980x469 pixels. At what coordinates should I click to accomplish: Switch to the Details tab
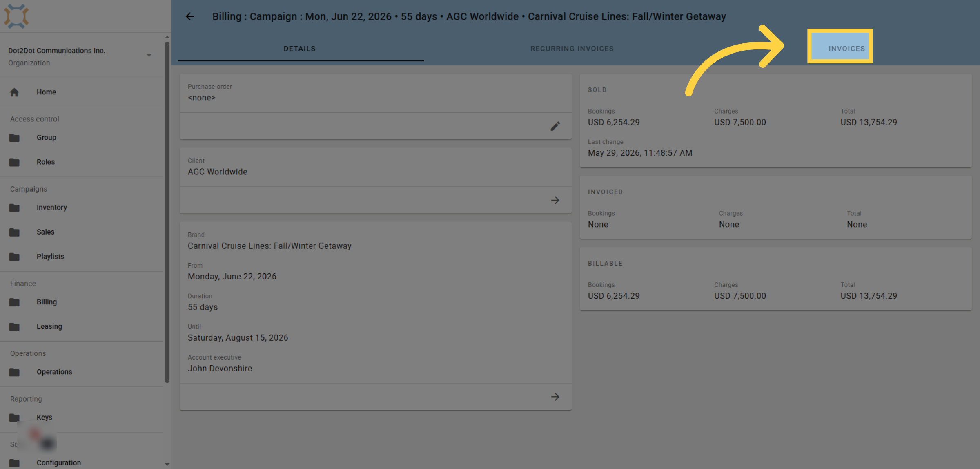tap(300, 49)
